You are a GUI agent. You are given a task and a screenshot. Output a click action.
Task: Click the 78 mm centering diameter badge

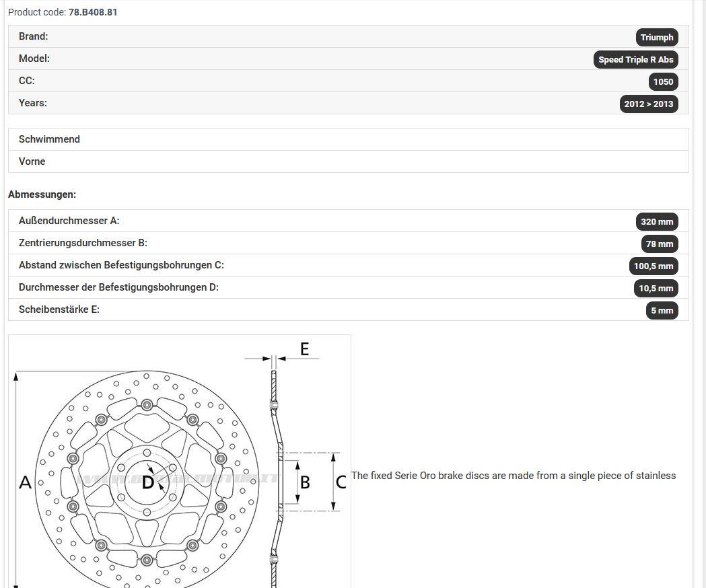659,244
